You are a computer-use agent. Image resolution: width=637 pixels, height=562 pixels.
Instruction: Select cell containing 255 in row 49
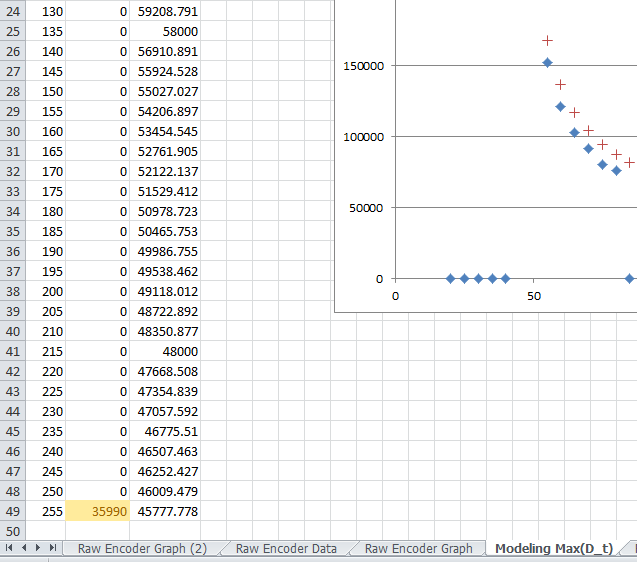click(46, 511)
